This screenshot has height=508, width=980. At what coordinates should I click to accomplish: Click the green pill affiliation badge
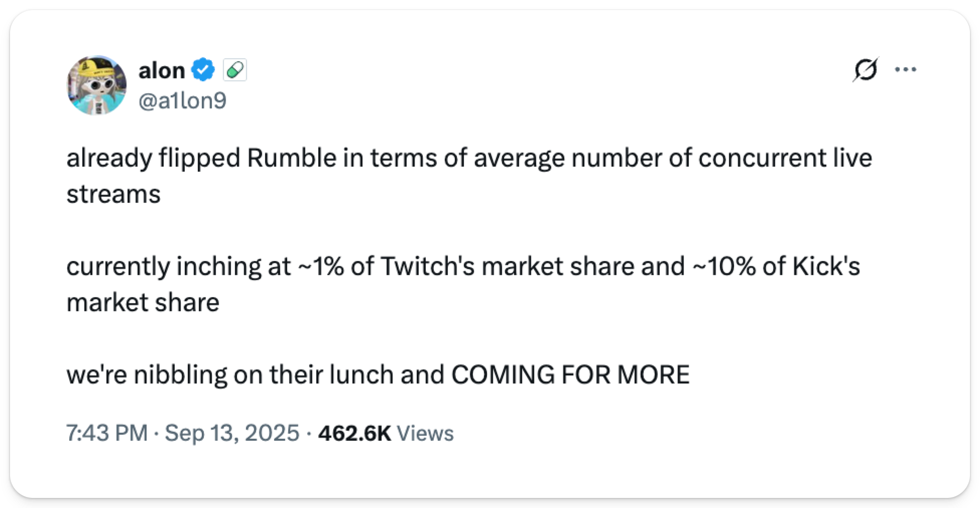235,71
